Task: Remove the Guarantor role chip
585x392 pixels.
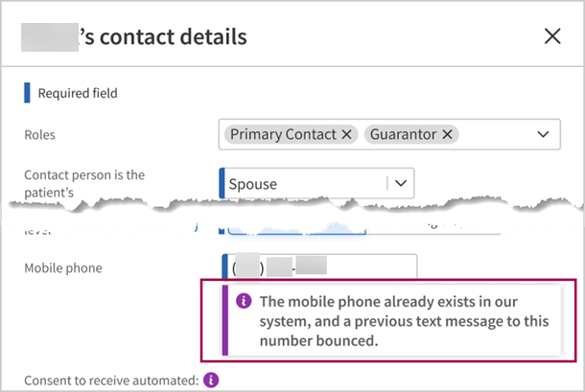Action: coord(447,134)
